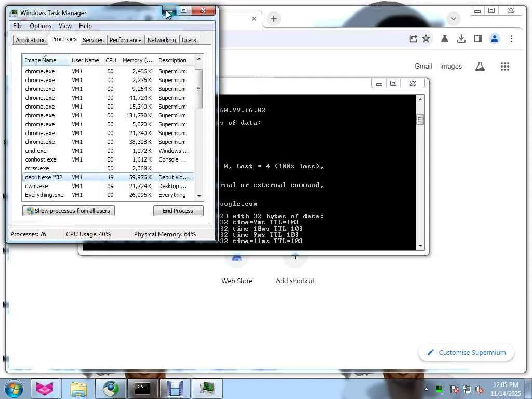Open the three-dot browser menu

tap(511, 38)
